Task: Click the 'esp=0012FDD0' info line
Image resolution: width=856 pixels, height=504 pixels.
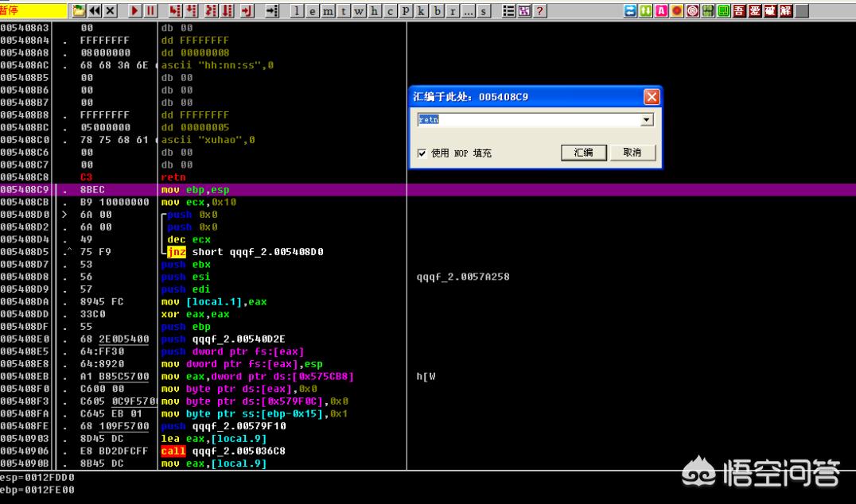Action: click(x=37, y=478)
